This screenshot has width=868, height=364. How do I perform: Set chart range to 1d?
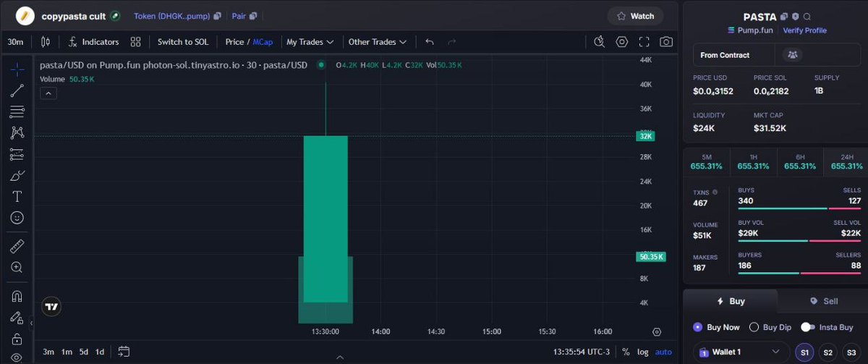(x=100, y=352)
